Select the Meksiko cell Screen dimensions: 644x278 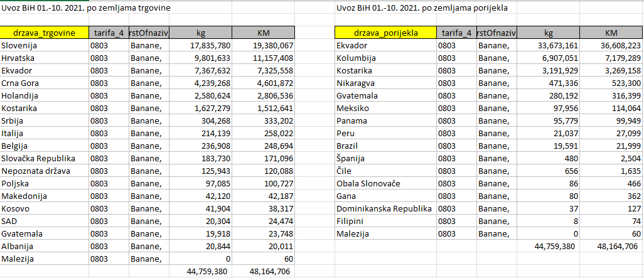click(x=385, y=109)
